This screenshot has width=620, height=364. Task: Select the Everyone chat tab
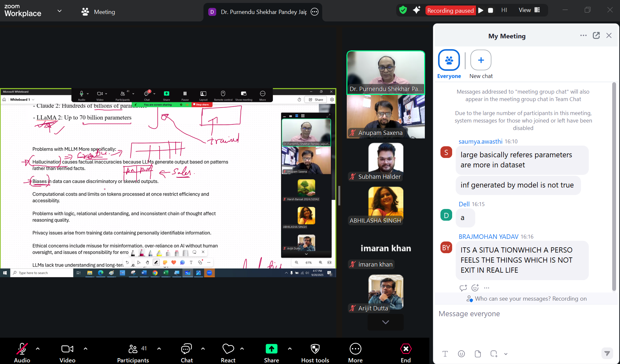pyautogui.click(x=449, y=64)
